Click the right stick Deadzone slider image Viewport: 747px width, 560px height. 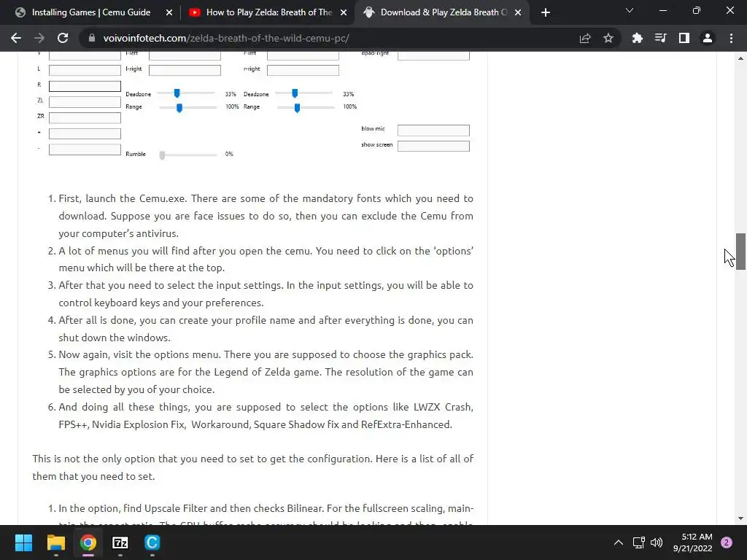pyautogui.click(x=304, y=93)
